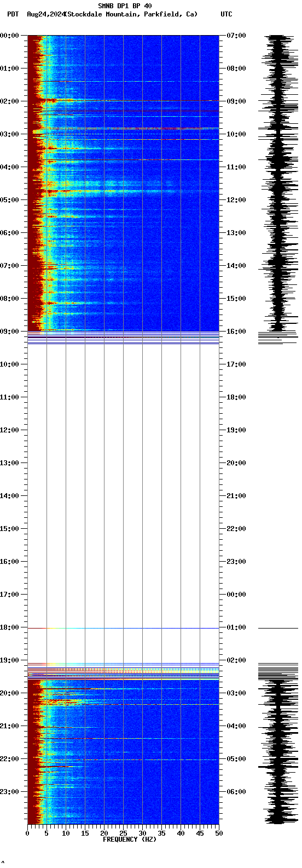
Task: Click the bright red spectral line after 02:00 PDT
Action: click(x=123, y=111)
